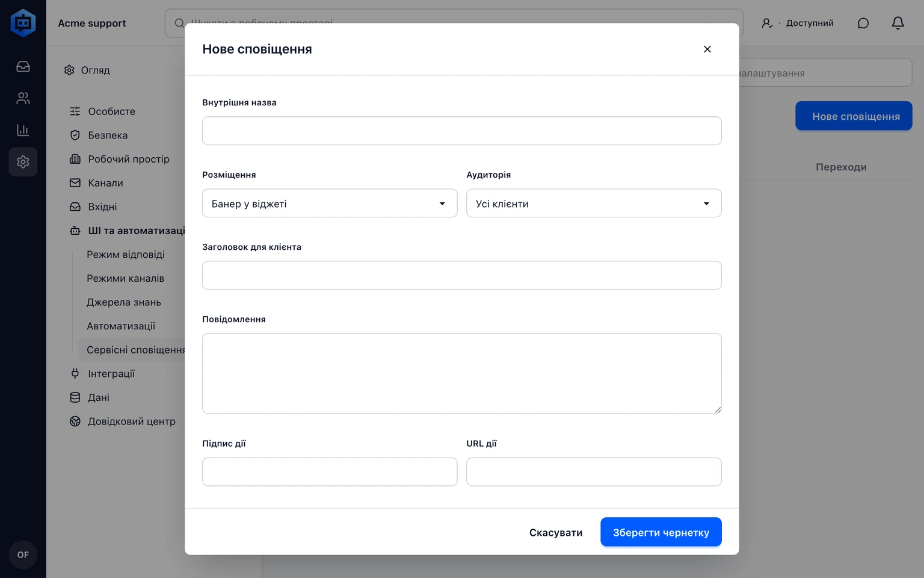Grab the Повідомлення resize handle

(x=718, y=410)
